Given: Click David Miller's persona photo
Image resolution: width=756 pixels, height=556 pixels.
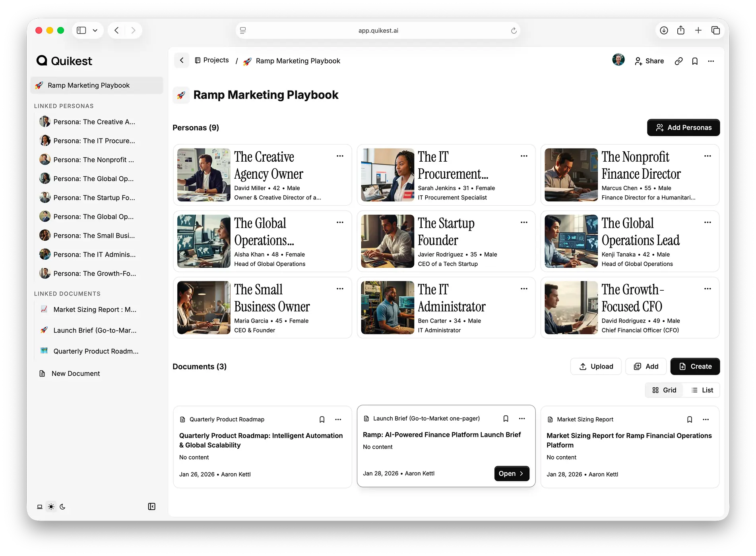Looking at the screenshot, I should pos(204,175).
